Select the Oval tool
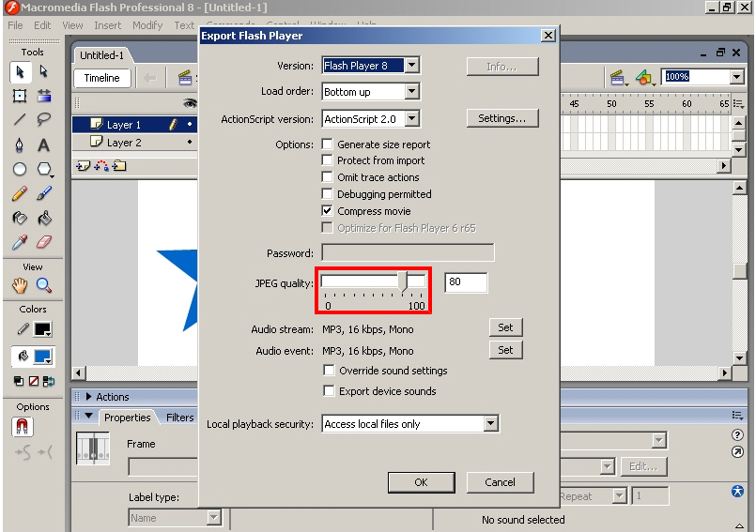This screenshot has height=532, width=756. tap(20, 169)
